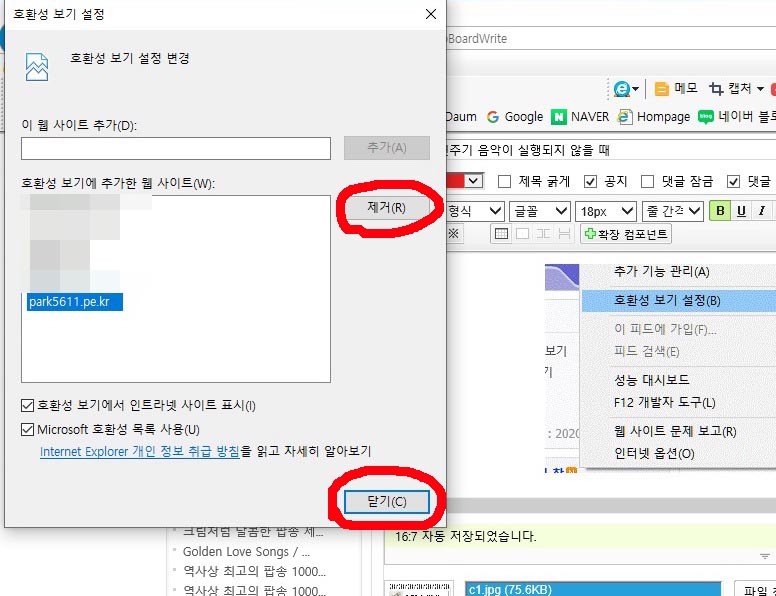Insert special character with ※ icon
This screenshot has width=776, height=596.
click(453, 234)
